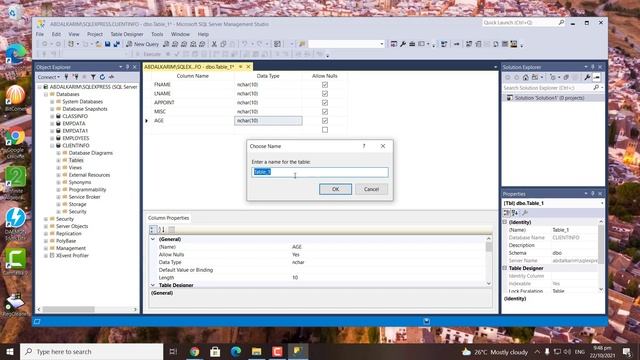The image size is (640, 360).
Task: Open Google Chrome from the taskbar
Action: (194, 351)
